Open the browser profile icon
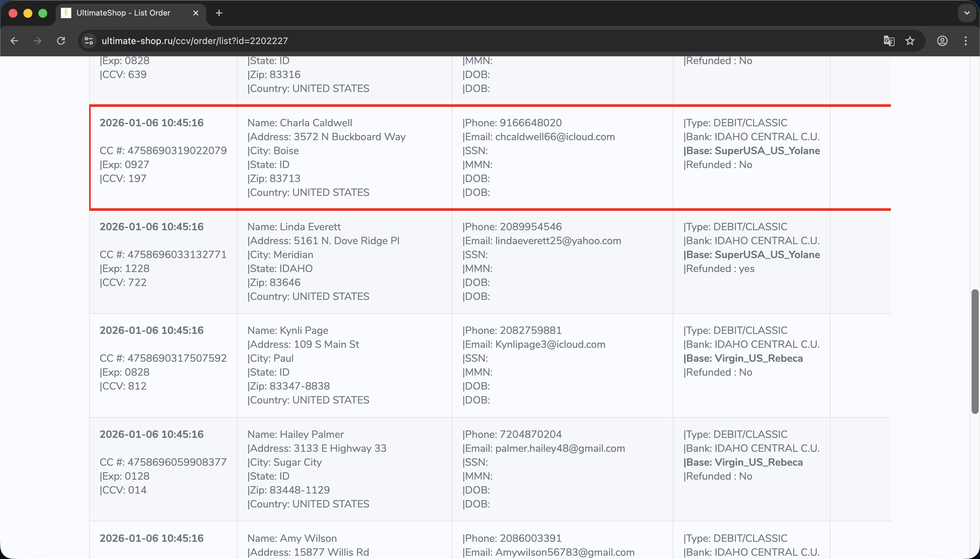 [x=942, y=41]
